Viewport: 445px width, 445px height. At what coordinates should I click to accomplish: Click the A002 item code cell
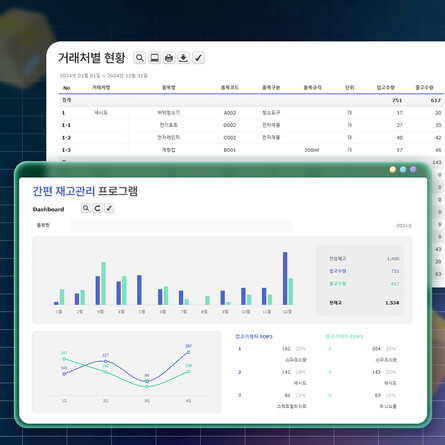230,113
